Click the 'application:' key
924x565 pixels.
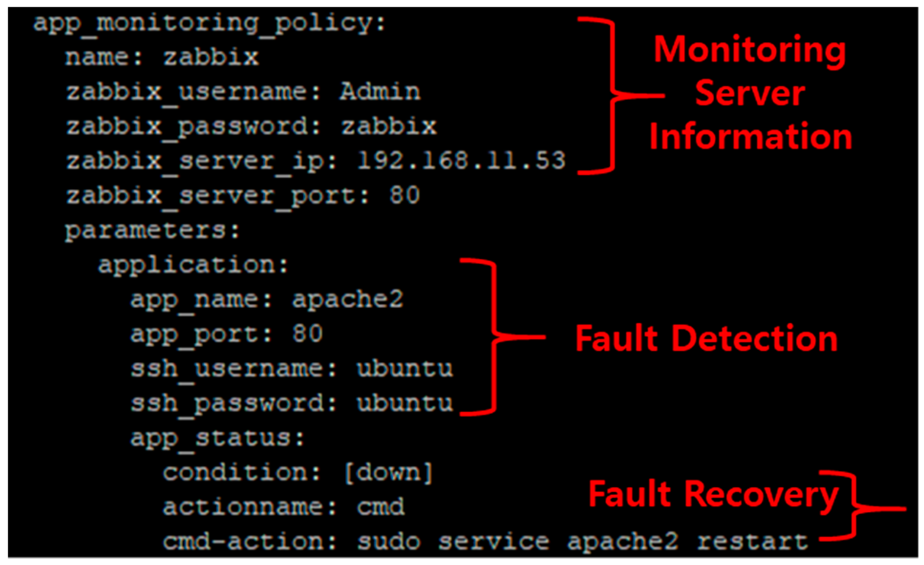click(x=193, y=265)
